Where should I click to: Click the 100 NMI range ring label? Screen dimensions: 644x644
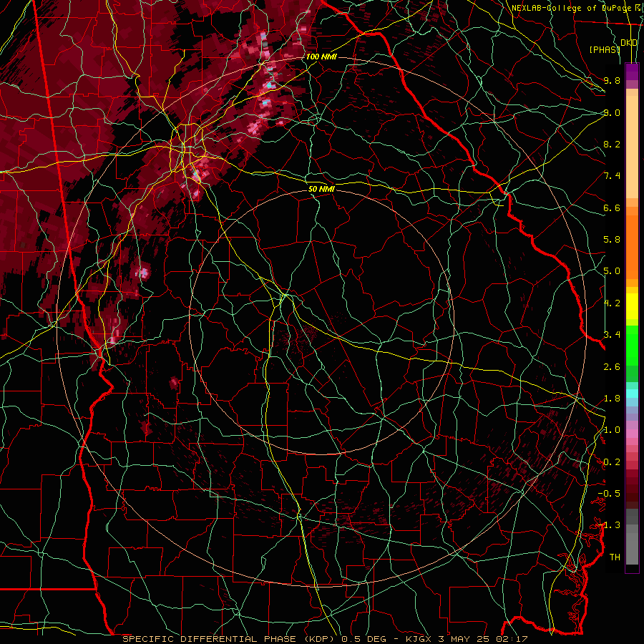tap(321, 57)
